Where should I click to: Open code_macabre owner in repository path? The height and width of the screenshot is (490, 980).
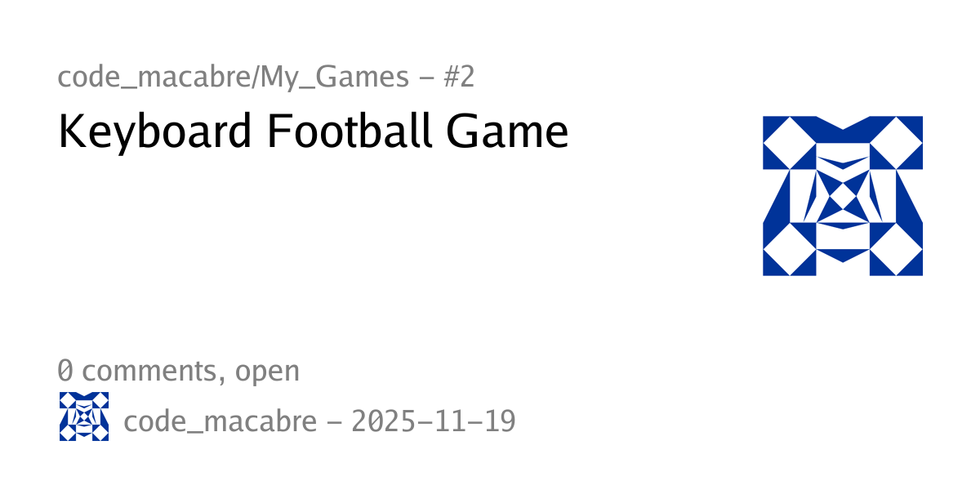pos(154,78)
